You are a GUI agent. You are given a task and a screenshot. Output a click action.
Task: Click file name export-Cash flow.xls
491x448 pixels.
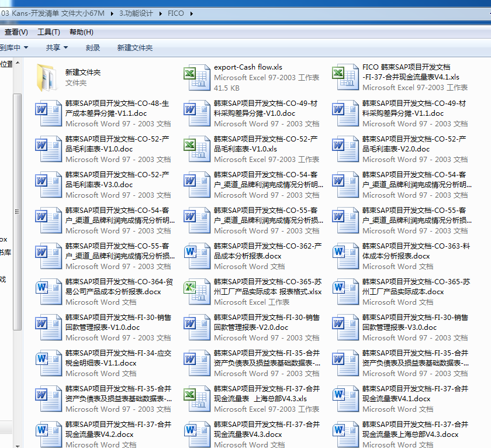point(248,67)
